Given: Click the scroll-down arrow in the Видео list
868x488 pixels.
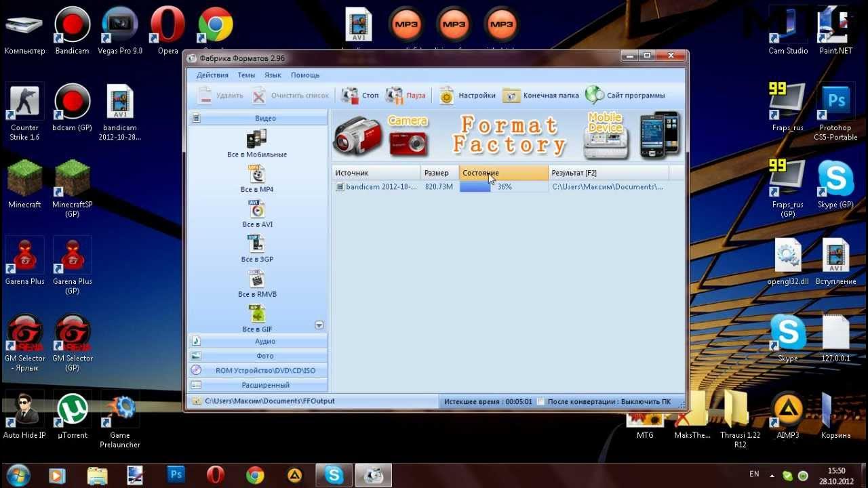Looking at the screenshot, I should coord(319,325).
